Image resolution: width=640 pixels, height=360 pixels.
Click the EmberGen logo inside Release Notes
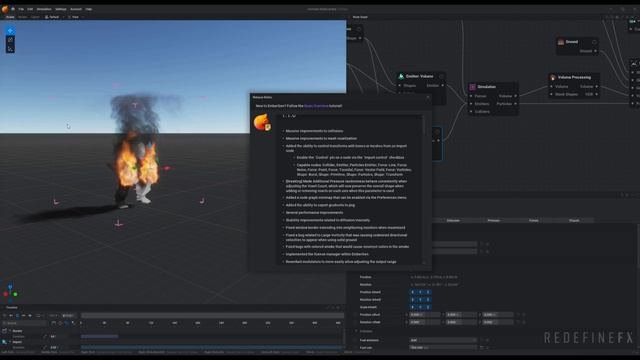coord(262,122)
